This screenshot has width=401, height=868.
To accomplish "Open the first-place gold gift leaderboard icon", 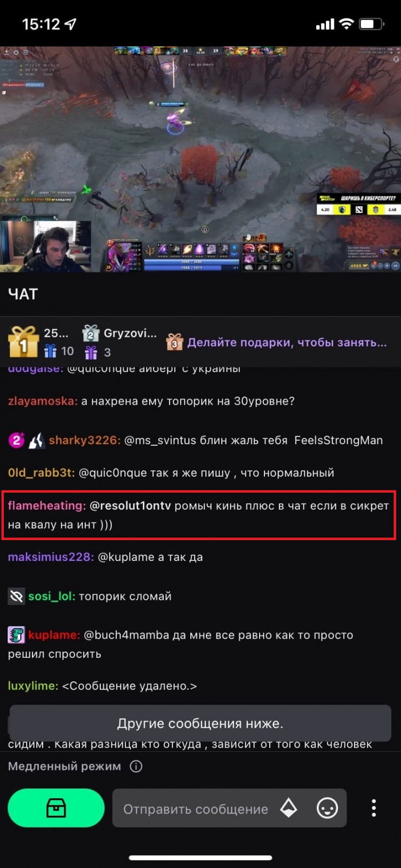I will click(x=23, y=341).
